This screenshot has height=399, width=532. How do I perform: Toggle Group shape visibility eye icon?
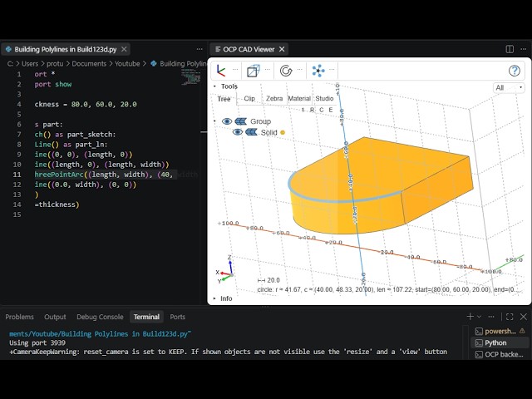[227, 121]
